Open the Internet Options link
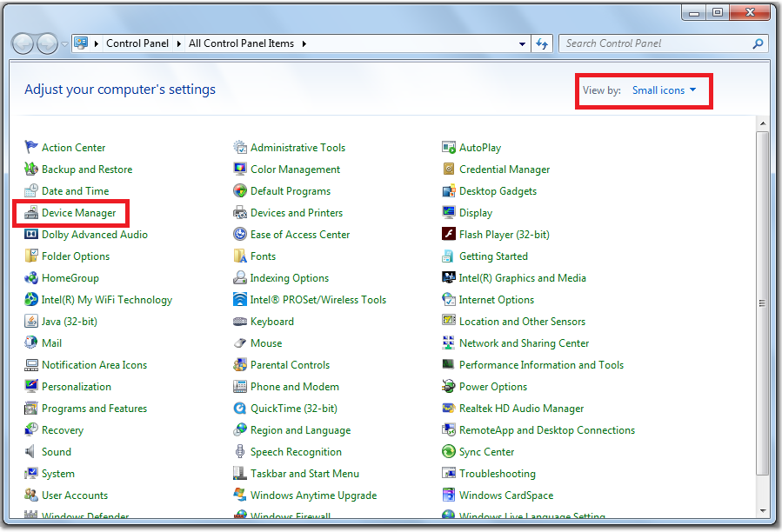Viewport: 782px width, 532px height. 496,300
